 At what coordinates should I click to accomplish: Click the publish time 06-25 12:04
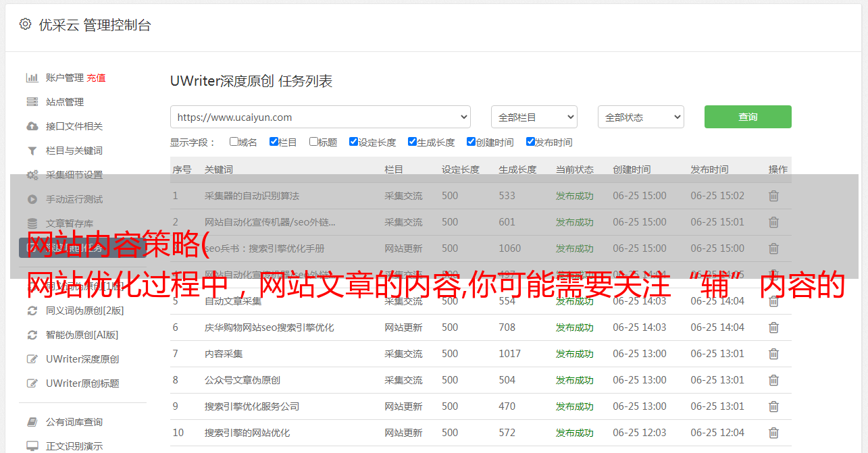(x=717, y=433)
